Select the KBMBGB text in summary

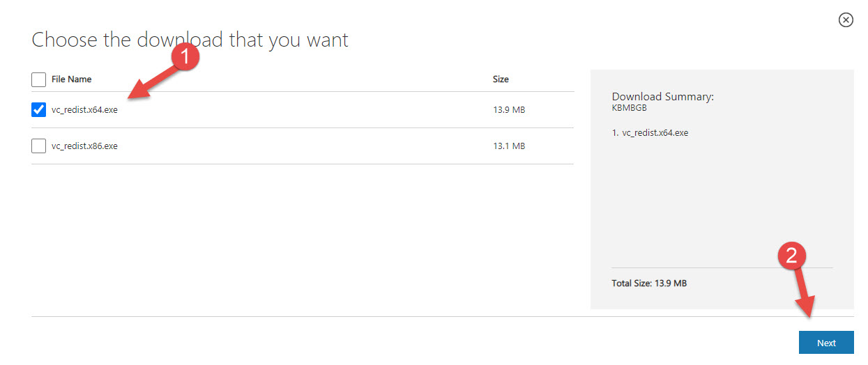(630, 108)
